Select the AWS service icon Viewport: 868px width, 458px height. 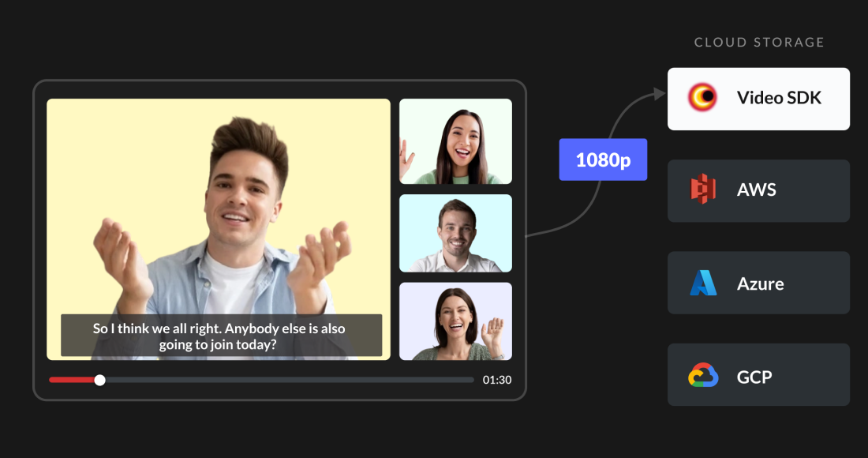click(701, 190)
